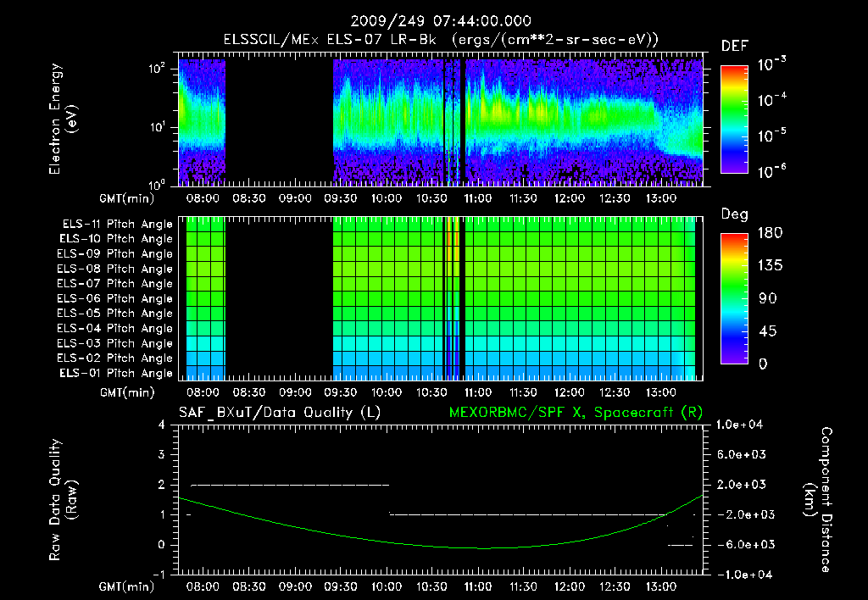The width and height of the screenshot is (868, 600).
Task: Click the 09:30 tick under pitch angle panel
Action: pyautogui.click(x=341, y=392)
